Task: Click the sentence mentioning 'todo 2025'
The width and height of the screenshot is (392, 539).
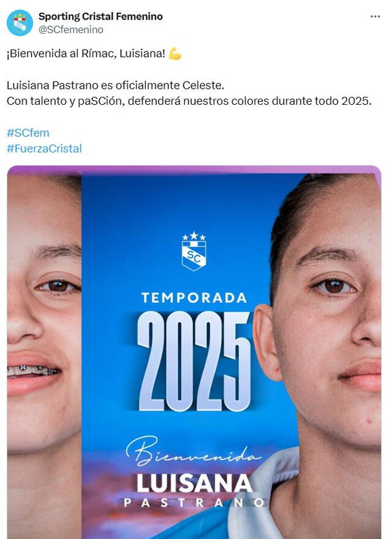Action: click(189, 101)
